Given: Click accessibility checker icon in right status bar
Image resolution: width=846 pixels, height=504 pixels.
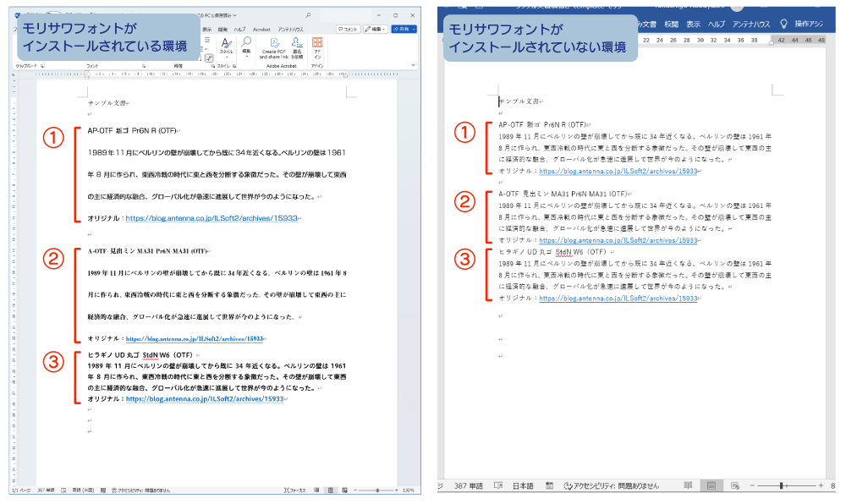Looking at the screenshot, I should 571,485.
